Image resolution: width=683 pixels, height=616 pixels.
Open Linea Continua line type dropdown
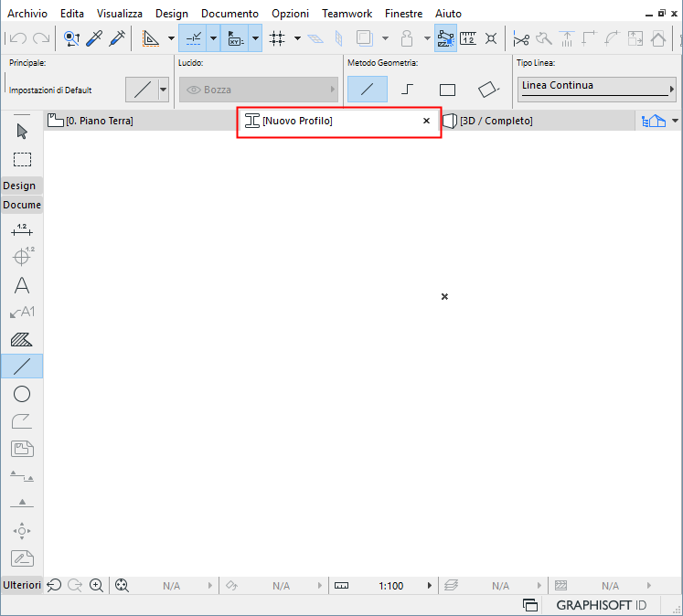pyautogui.click(x=597, y=90)
